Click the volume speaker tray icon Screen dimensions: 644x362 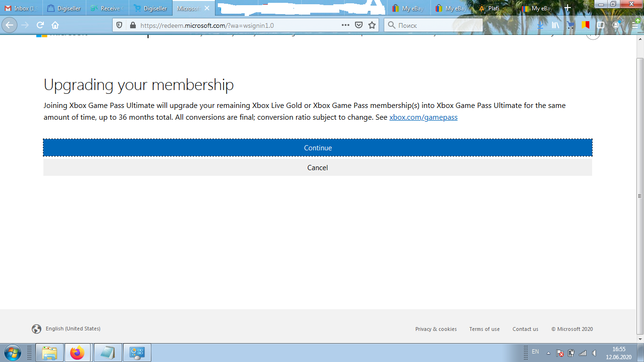594,353
